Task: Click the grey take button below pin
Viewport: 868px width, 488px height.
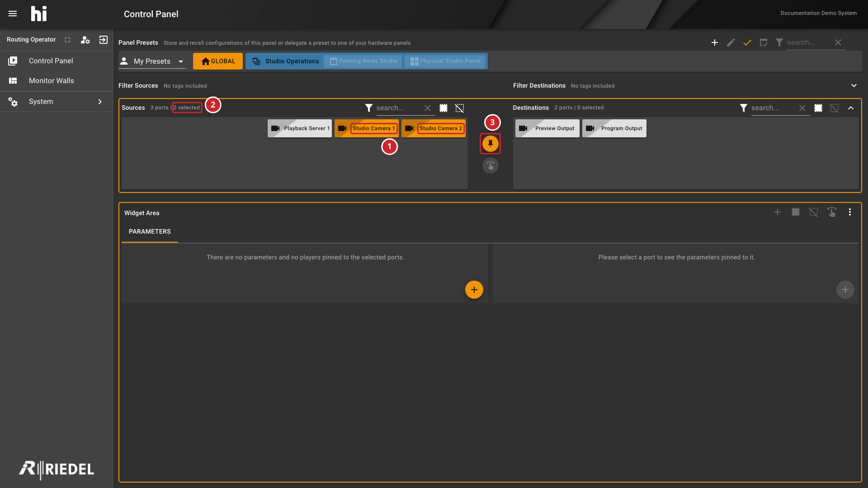Action: click(491, 165)
